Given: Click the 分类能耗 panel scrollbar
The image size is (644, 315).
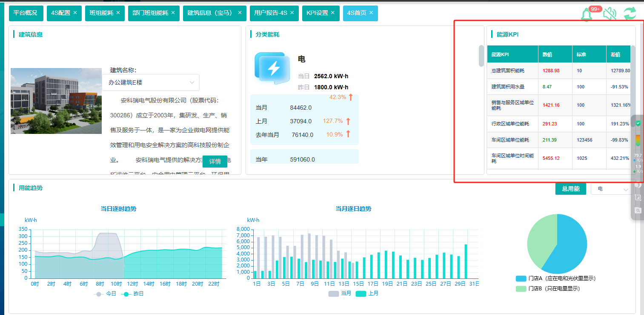Looking at the screenshot, I should pos(481,56).
